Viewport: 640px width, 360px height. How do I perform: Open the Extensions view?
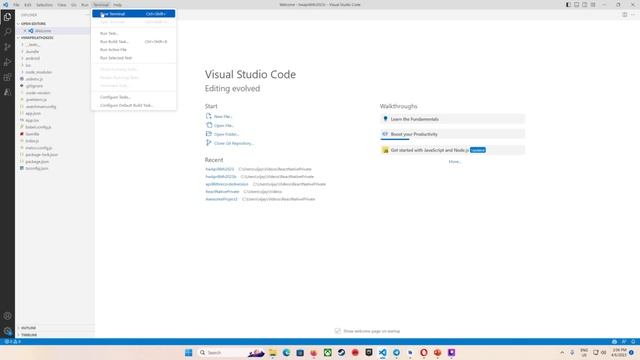pyautogui.click(x=7, y=77)
